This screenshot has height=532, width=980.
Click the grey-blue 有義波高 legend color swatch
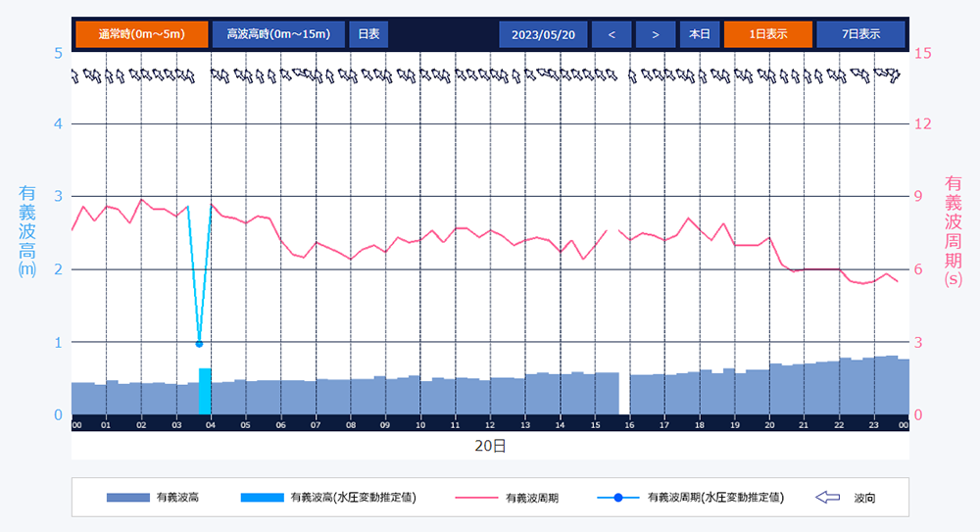coord(126,498)
